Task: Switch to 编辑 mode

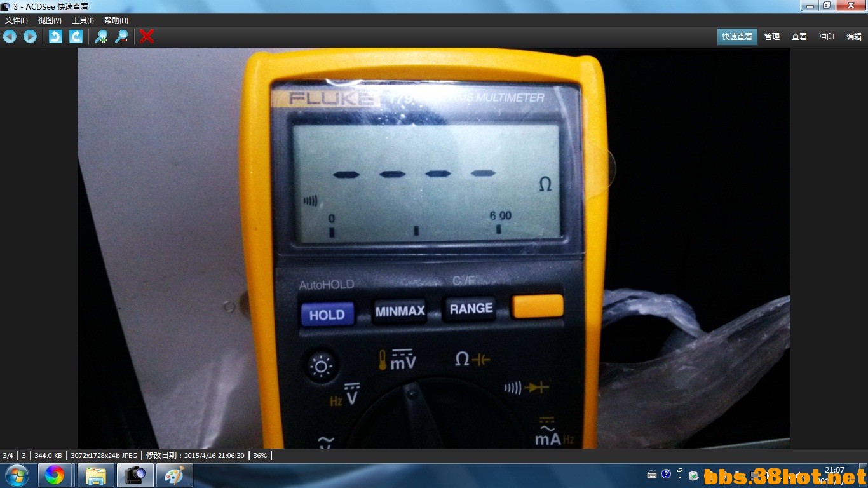Action: [854, 37]
